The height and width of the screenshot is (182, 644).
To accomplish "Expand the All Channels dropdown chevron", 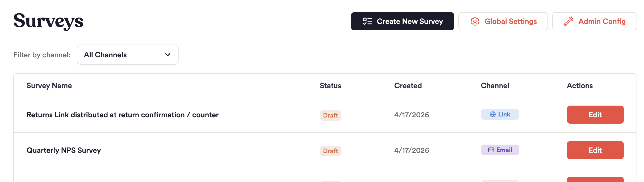I will click(x=168, y=55).
